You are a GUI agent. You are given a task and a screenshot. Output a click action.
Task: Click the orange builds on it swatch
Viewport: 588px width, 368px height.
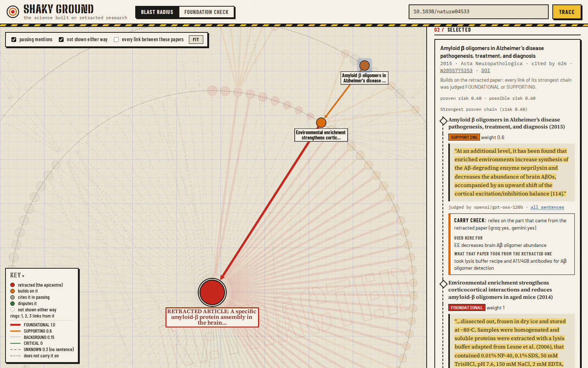pos(12,291)
